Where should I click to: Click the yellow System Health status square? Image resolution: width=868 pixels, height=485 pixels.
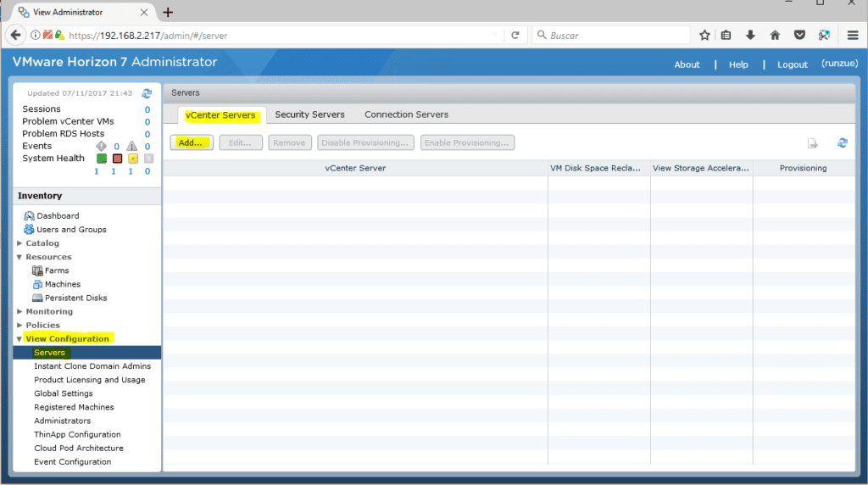click(x=133, y=159)
